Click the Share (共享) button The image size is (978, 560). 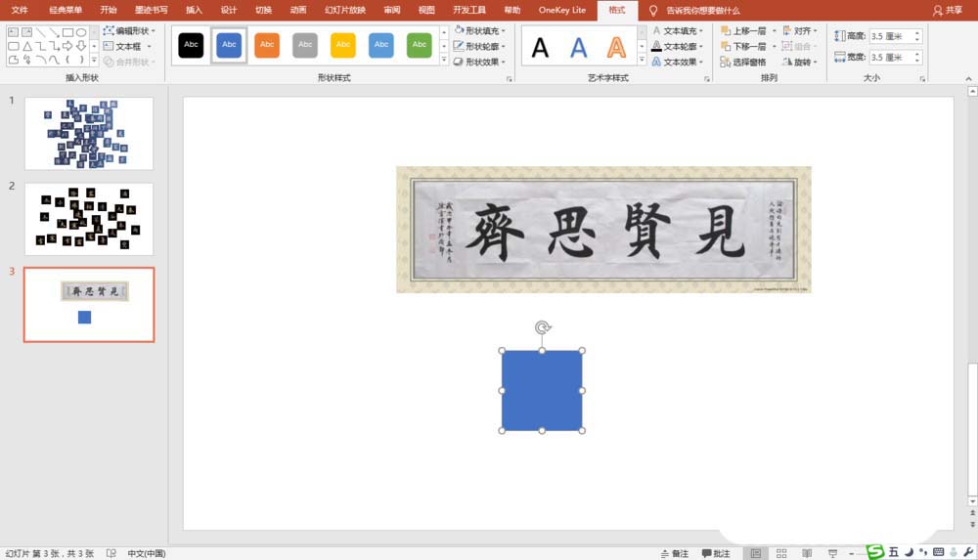point(948,10)
